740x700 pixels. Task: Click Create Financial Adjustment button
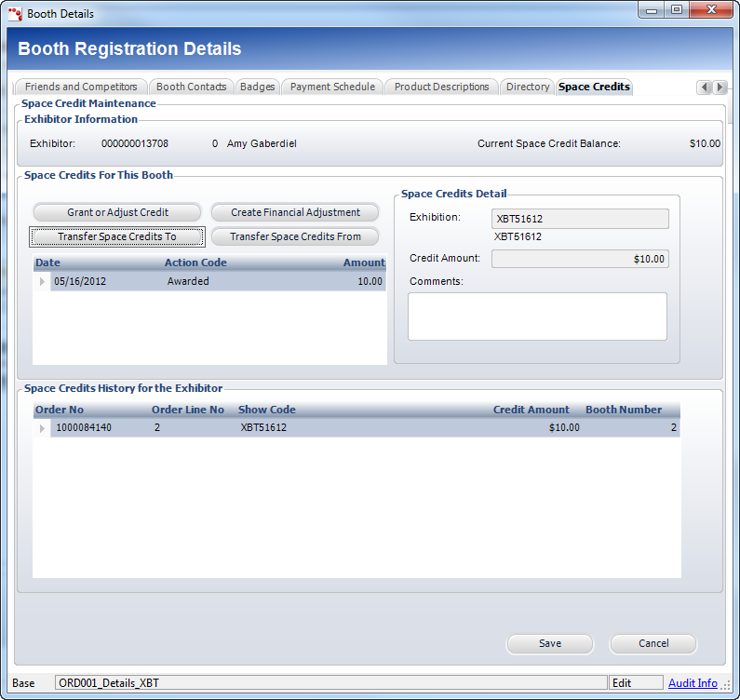point(295,212)
